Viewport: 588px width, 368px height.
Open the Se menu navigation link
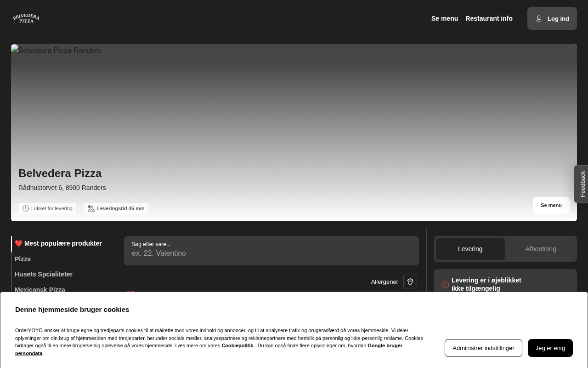[x=445, y=18]
